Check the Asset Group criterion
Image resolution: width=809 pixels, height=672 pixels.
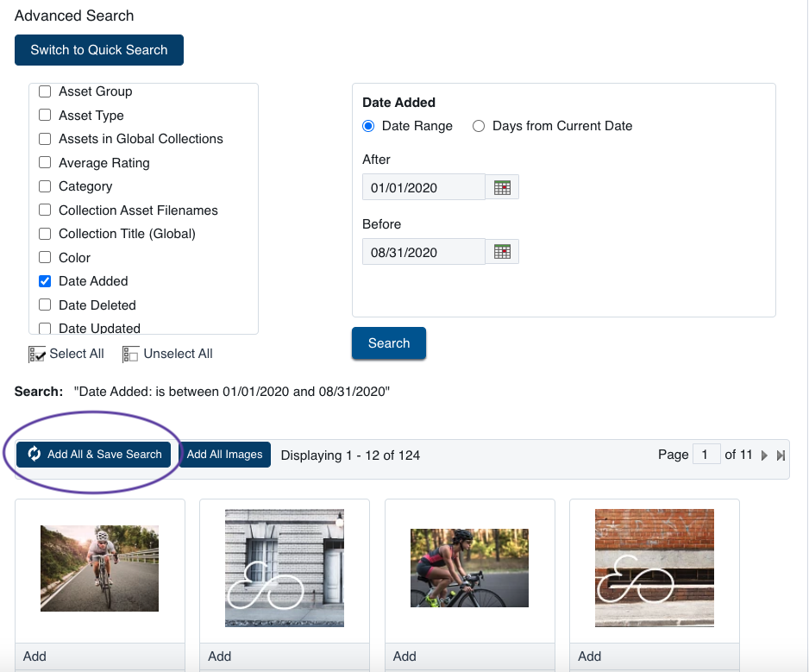(44, 91)
